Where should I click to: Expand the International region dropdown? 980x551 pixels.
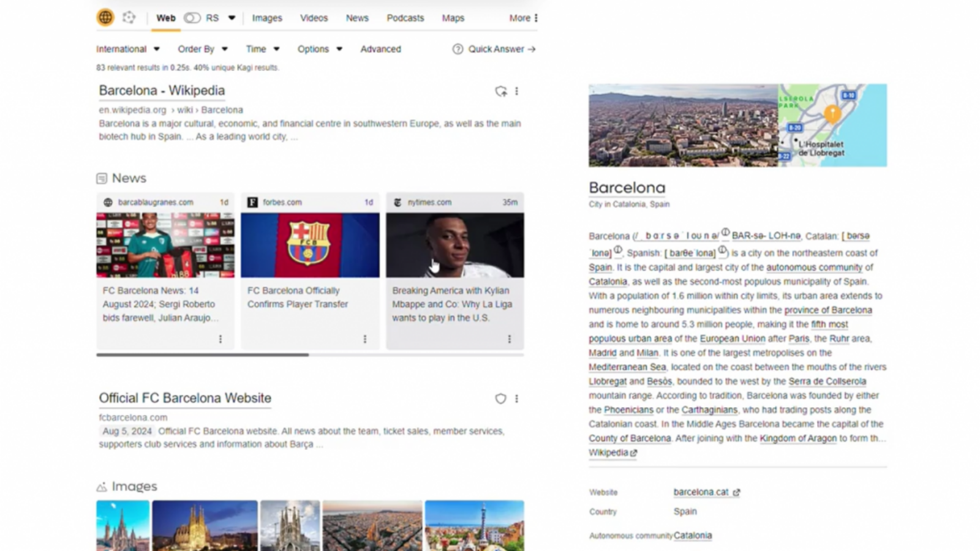pyautogui.click(x=128, y=49)
